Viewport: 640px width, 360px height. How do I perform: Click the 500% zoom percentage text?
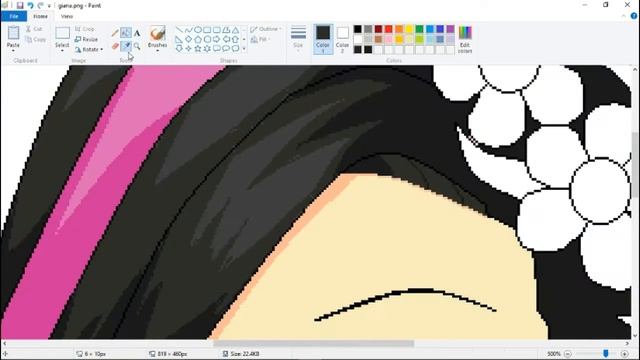coord(553,354)
